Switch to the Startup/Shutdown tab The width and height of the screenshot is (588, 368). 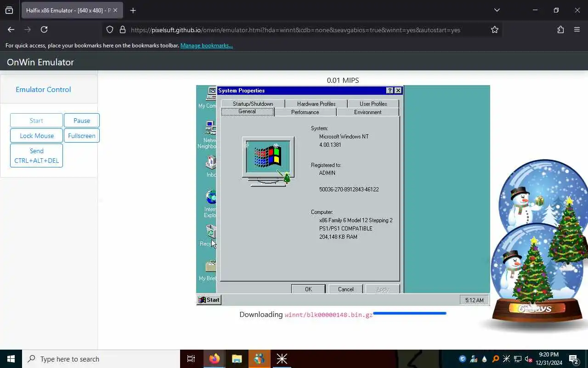click(x=253, y=104)
